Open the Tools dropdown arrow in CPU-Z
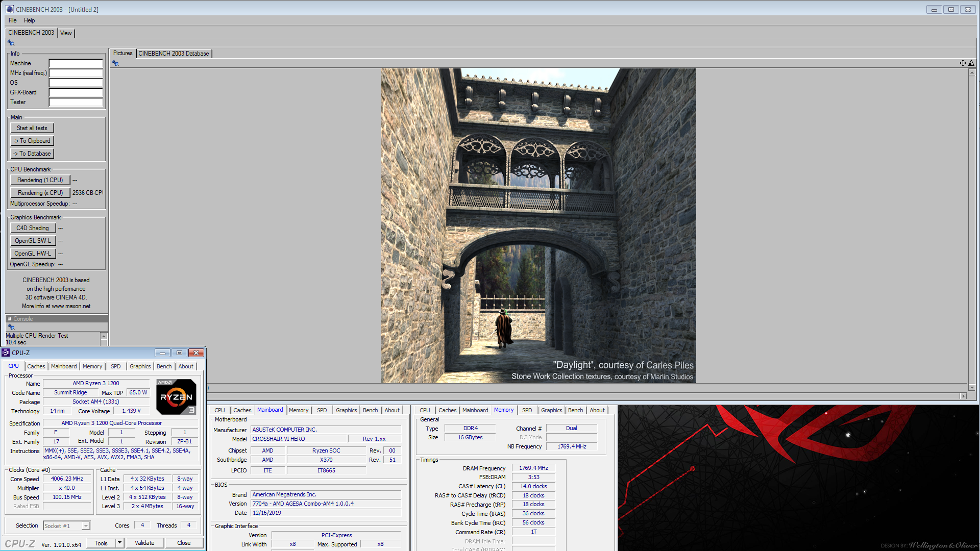Viewport: 980px width, 551px height. click(x=119, y=543)
